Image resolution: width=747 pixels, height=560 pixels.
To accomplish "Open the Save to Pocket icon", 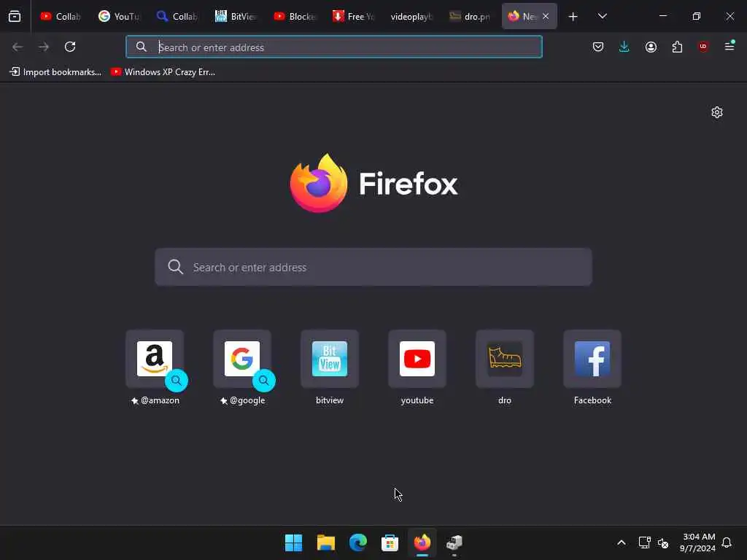I will 598,47.
